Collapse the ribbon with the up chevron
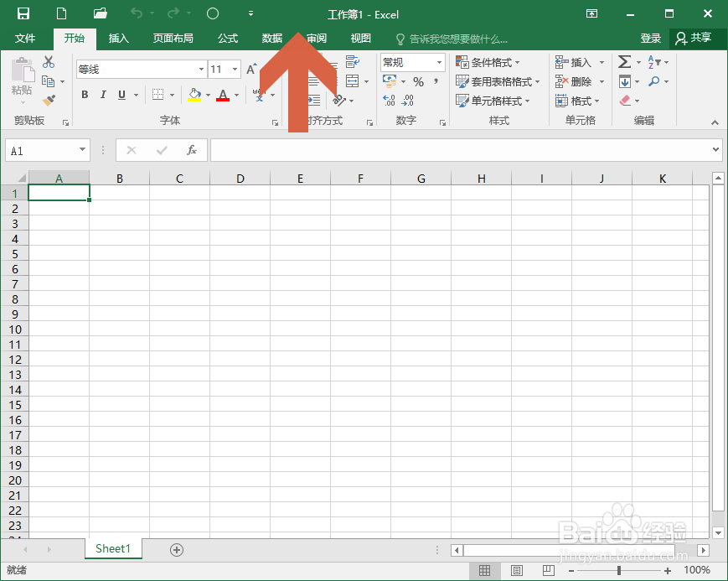This screenshot has width=728, height=581. point(715,122)
